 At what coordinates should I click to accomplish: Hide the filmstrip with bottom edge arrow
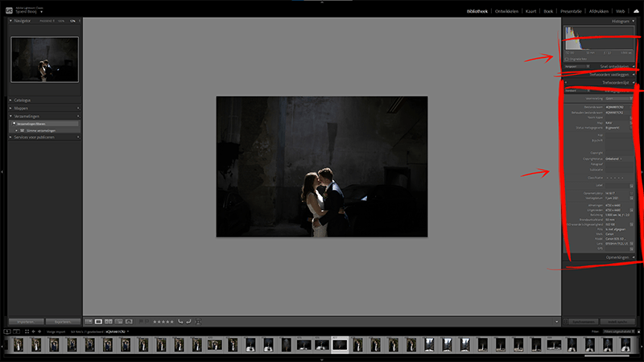point(321,360)
